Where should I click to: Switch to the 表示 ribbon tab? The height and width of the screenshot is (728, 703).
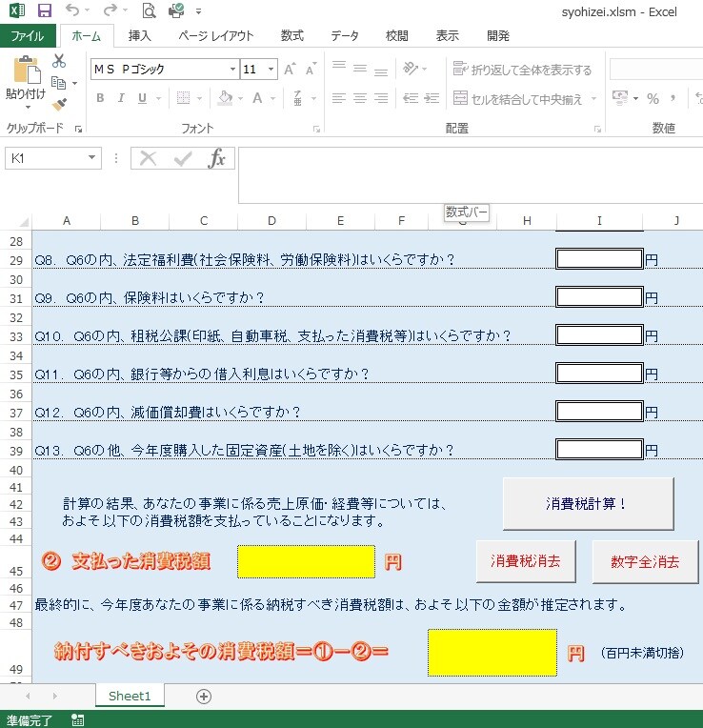[x=448, y=36]
